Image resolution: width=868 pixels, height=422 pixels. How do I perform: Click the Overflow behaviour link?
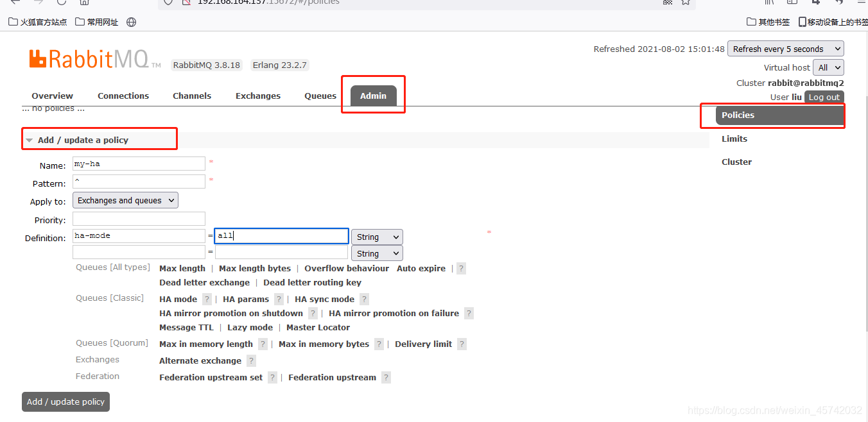347,269
